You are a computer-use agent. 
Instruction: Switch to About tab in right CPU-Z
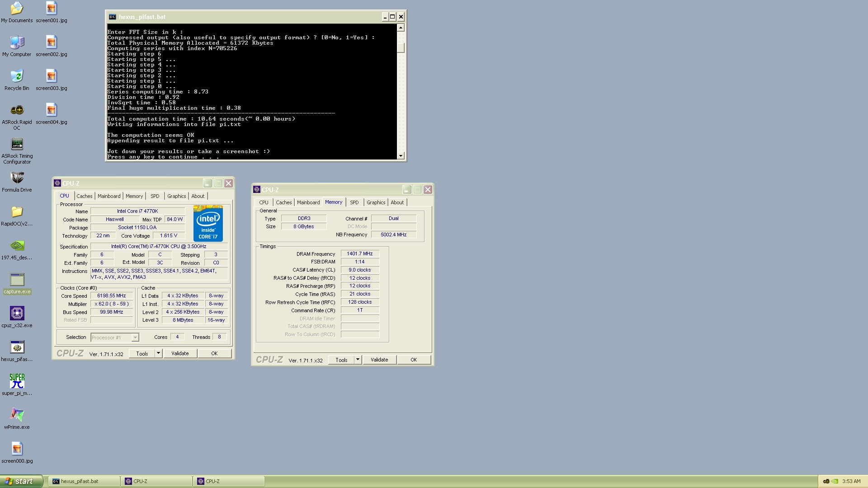coord(397,202)
